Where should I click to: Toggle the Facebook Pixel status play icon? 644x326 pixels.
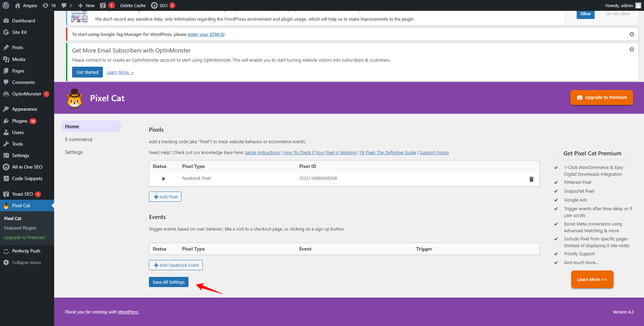[x=164, y=178]
